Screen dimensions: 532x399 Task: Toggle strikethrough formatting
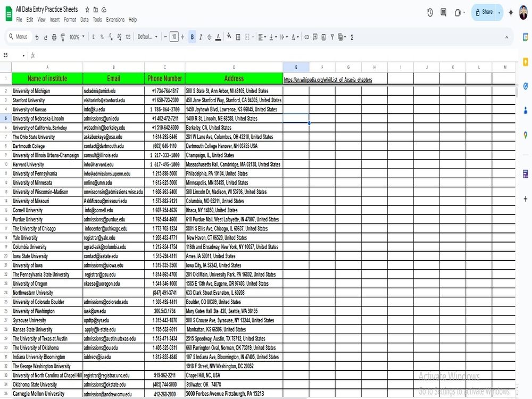(209, 37)
